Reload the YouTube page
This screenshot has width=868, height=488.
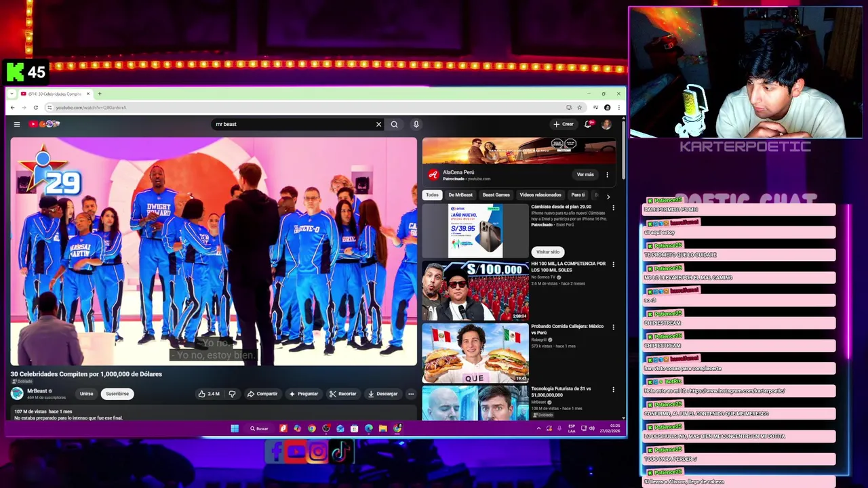[35, 107]
